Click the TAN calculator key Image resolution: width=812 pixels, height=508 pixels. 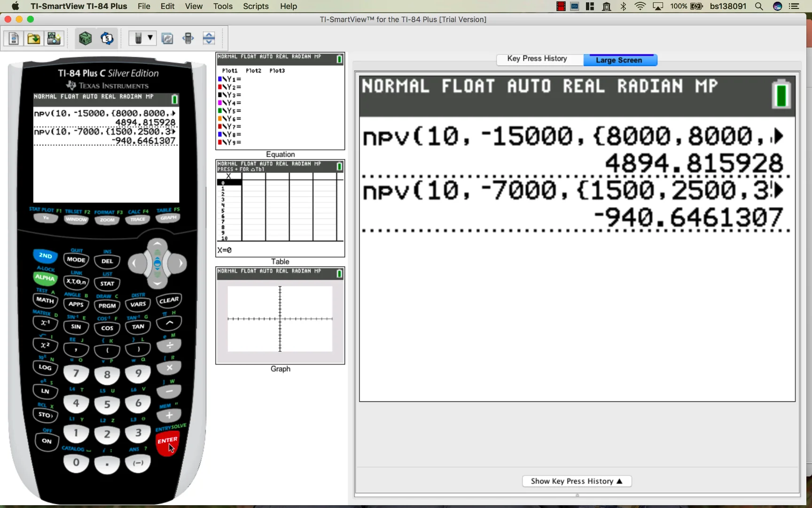[138, 326]
